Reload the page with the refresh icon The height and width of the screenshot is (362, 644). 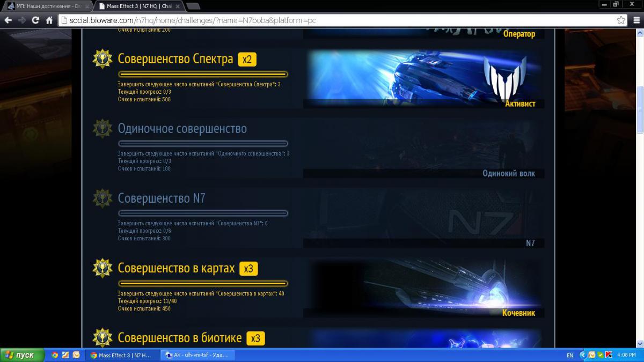(x=35, y=20)
